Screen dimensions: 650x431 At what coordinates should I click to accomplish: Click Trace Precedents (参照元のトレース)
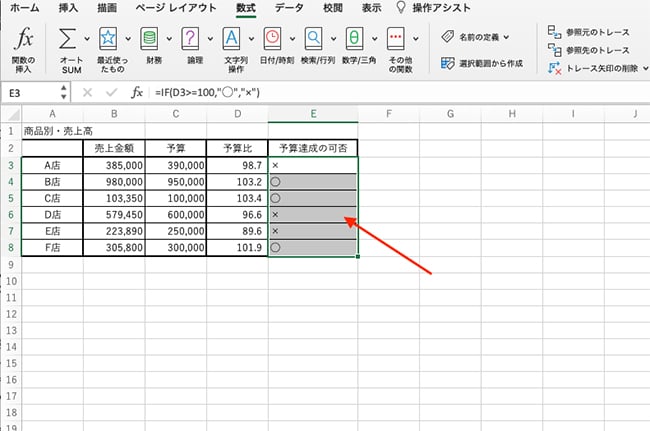tap(589, 32)
